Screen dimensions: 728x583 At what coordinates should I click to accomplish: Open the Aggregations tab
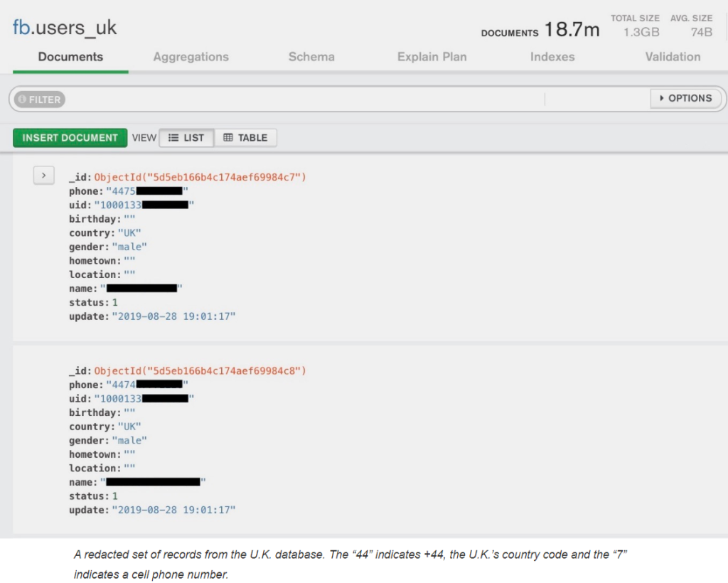click(191, 57)
